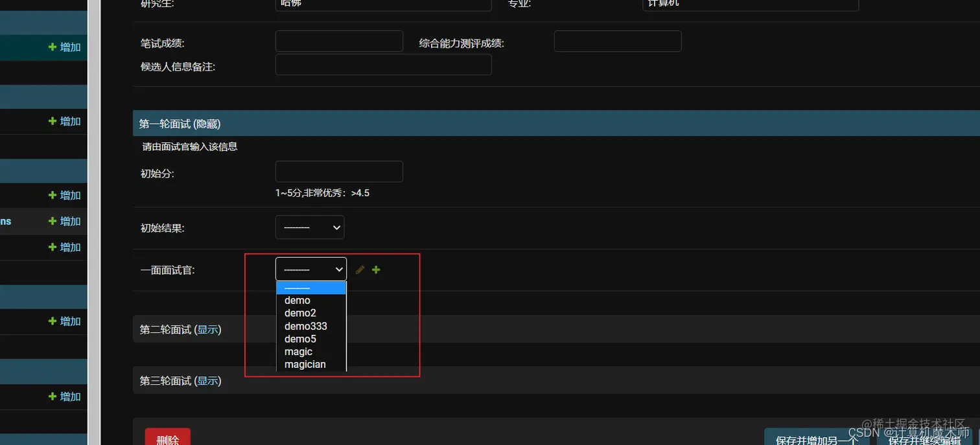The height and width of the screenshot is (445, 980).
Task: Focus the 初始分 input field
Action: pos(339,172)
